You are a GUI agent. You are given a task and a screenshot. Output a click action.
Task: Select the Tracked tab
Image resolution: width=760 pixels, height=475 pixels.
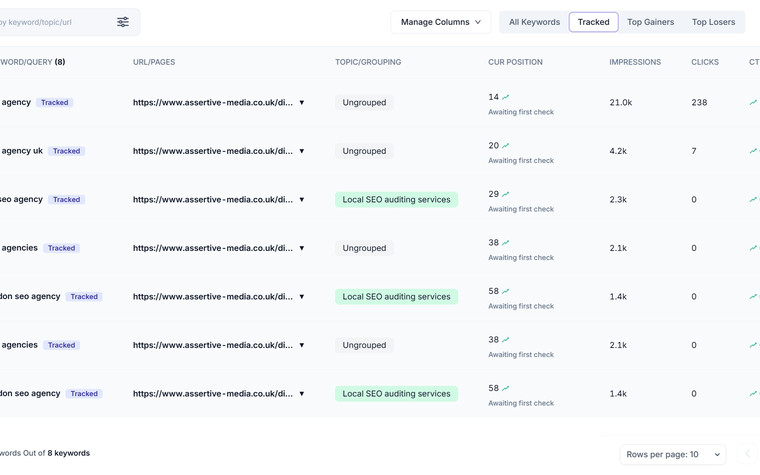point(593,22)
